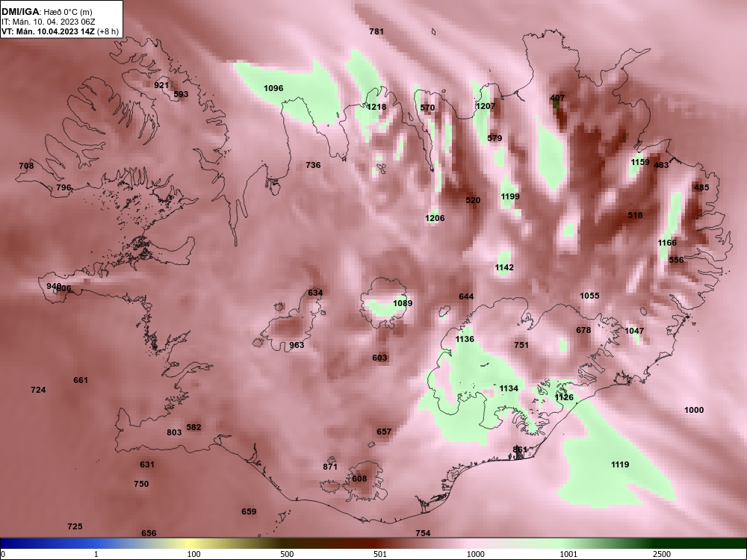Screen dimensions: 747x560
Task: Click the map value 750
Action: coord(141,484)
